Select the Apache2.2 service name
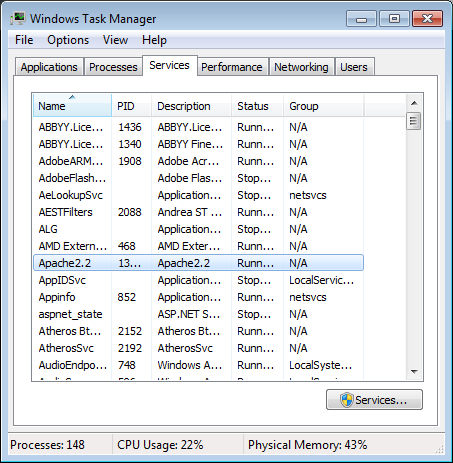Viewport: 453px width, 463px height. point(65,263)
